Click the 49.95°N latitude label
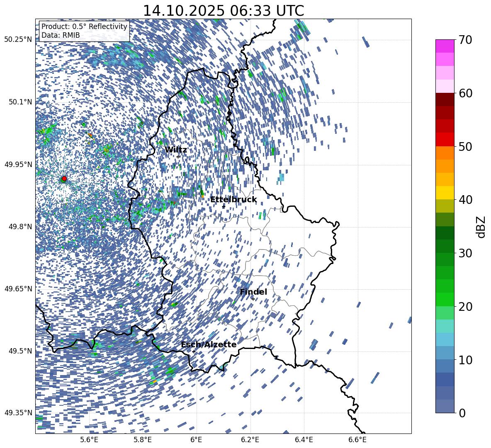 tap(18, 164)
